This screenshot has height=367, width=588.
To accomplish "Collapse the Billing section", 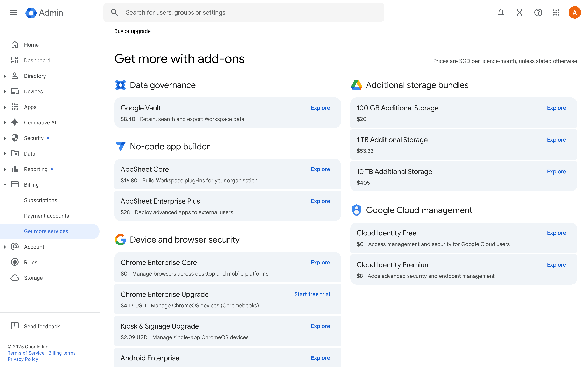I will click(x=5, y=184).
